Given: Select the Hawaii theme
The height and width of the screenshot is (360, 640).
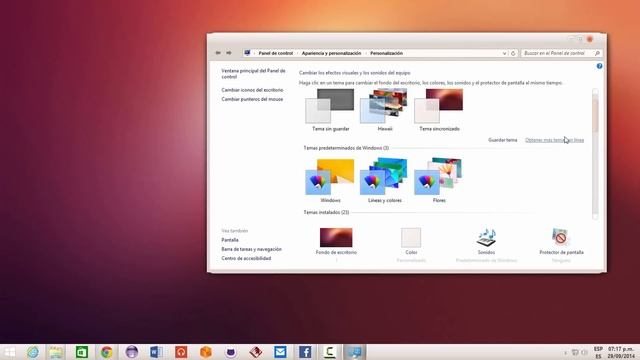Looking at the screenshot, I should (384, 109).
